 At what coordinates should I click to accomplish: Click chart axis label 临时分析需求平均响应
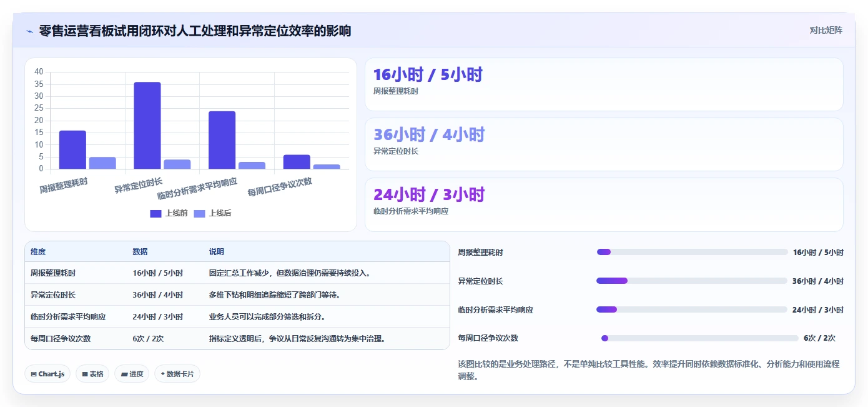coord(197,188)
